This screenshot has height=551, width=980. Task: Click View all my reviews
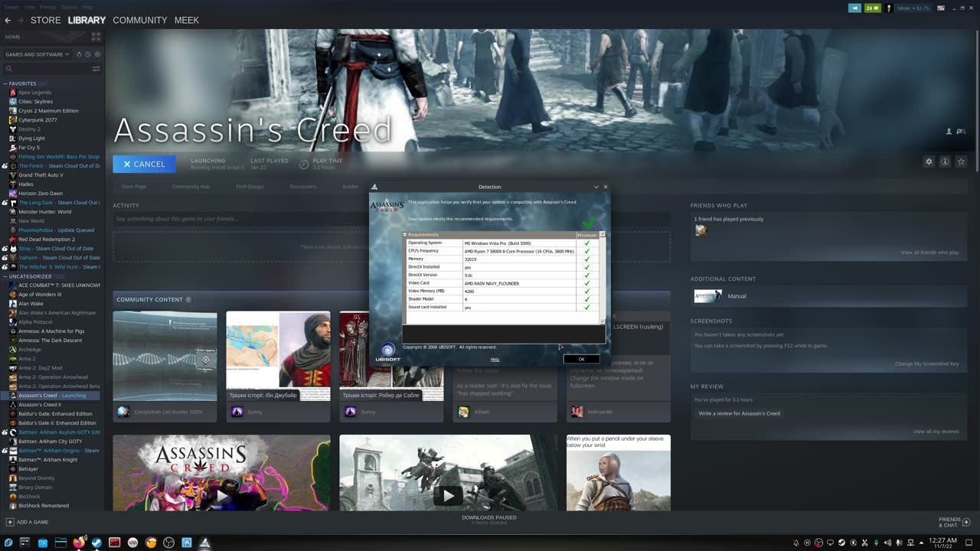click(936, 431)
